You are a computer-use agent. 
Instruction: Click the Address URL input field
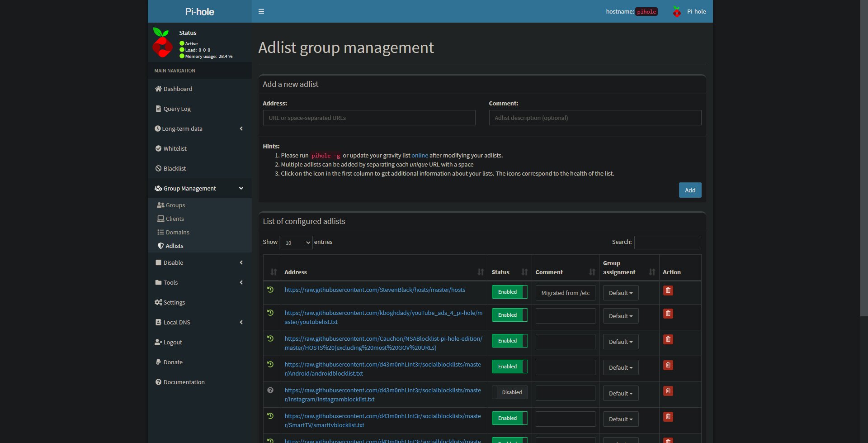click(x=369, y=118)
